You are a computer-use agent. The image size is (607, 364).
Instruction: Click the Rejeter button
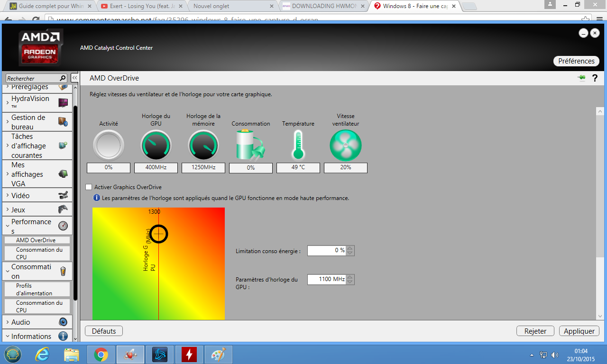(x=535, y=331)
